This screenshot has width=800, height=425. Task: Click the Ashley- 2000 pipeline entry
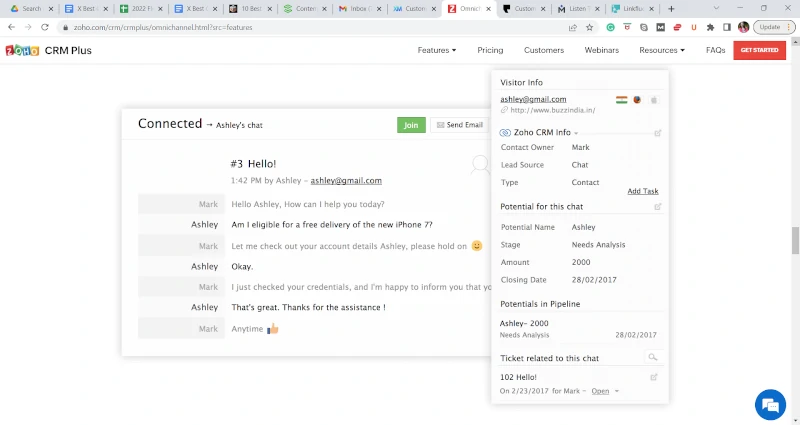[524, 323]
